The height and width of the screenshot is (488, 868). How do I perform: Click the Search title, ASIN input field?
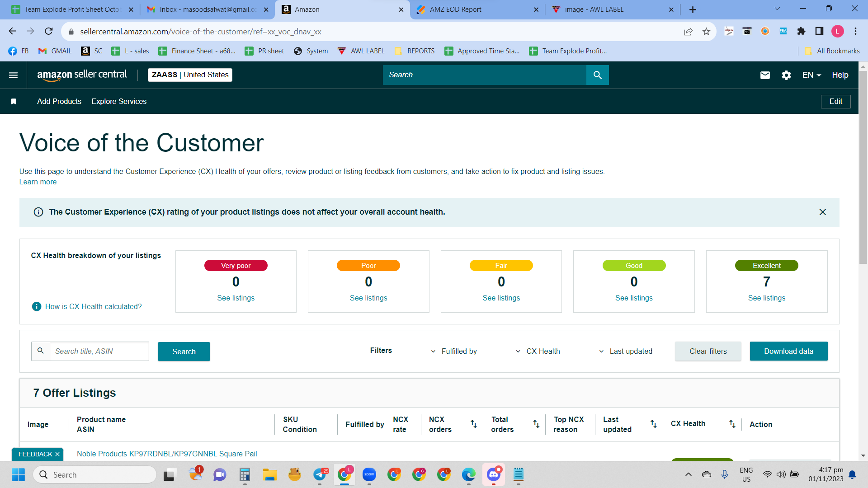[x=99, y=351]
